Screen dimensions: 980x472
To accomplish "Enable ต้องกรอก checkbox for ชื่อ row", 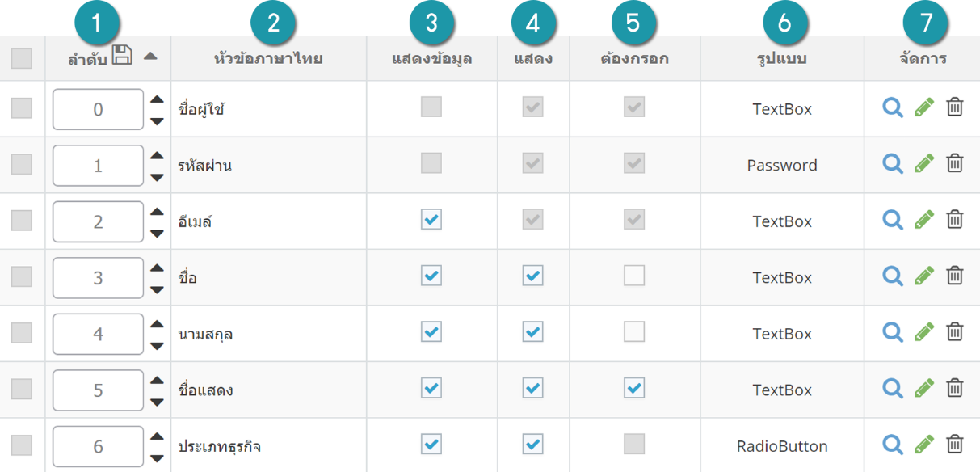I will (634, 276).
